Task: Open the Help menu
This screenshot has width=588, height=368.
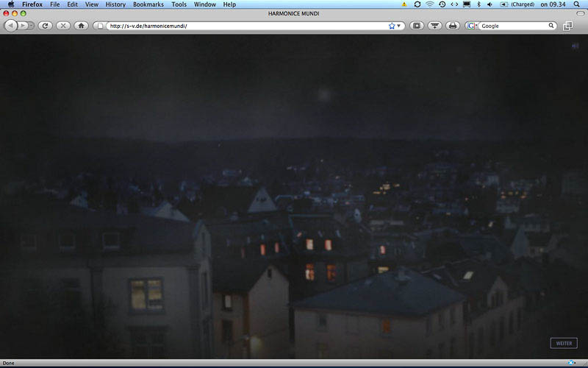Action: coord(229,4)
